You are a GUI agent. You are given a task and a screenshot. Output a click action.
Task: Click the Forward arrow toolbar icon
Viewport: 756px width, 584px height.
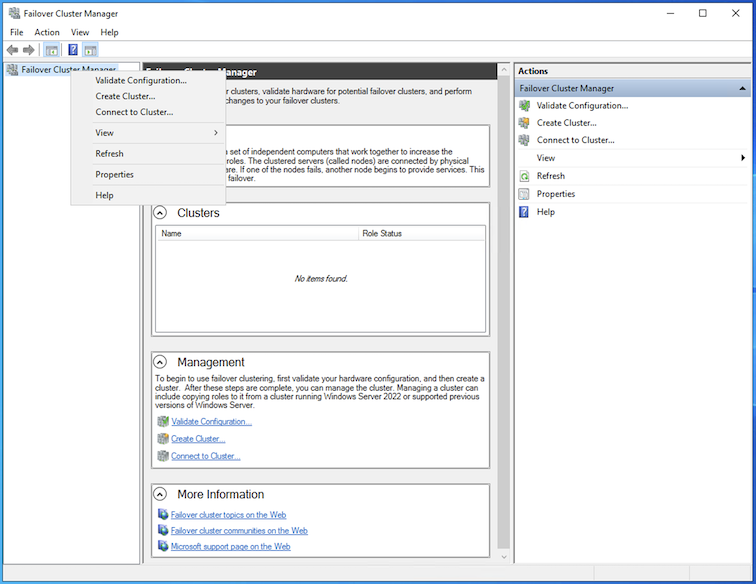coord(28,50)
